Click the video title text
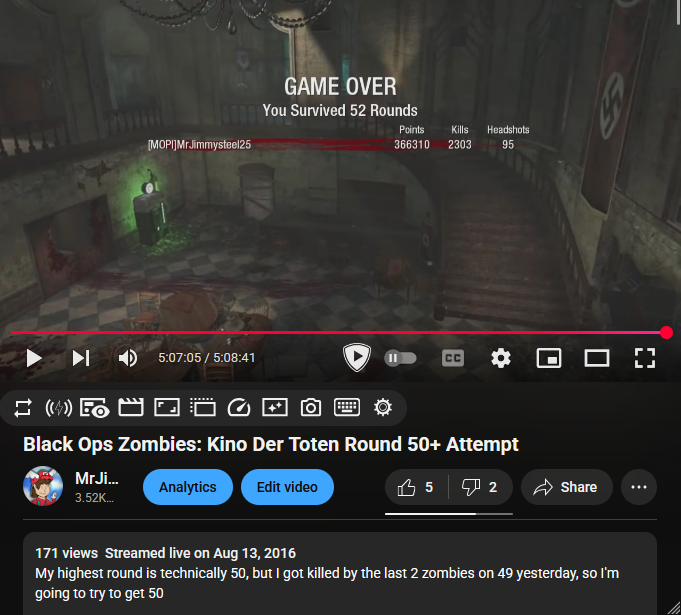Screen dimensions: 681x615 [271, 444]
